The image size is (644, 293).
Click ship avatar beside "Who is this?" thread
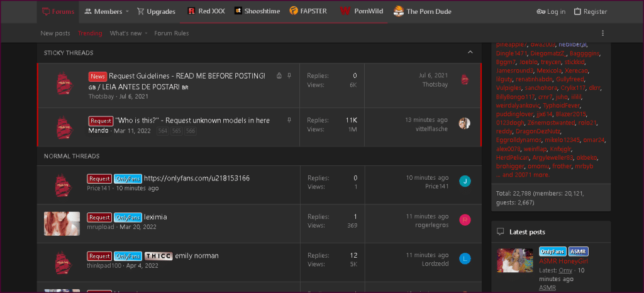point(64,127)
